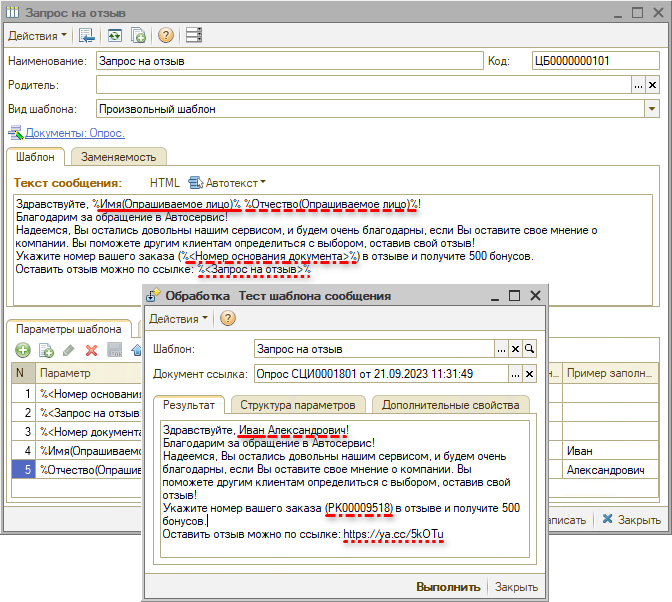The width and height of the screenshot is (672, 602).
Task: Select the Параметры шаблона tab
Action: tap(69, 329)
